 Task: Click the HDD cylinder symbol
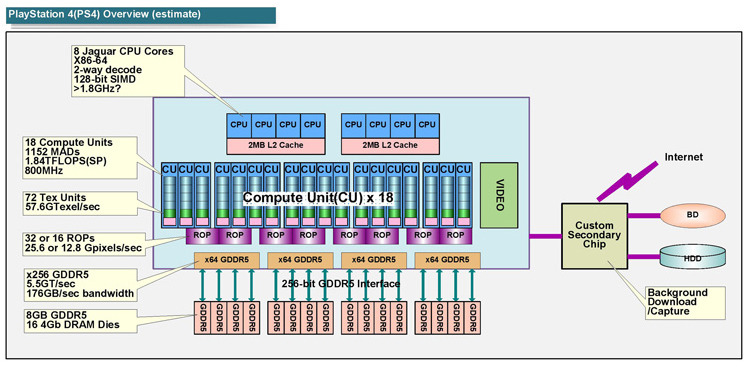coord(693,256)
